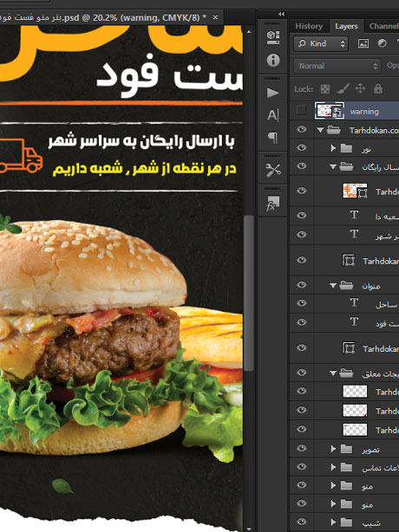Hide the Tarhdokan.com group layer
Image resolution: width=399 pixels, height=532 pixels.
[x=301, y=129]
